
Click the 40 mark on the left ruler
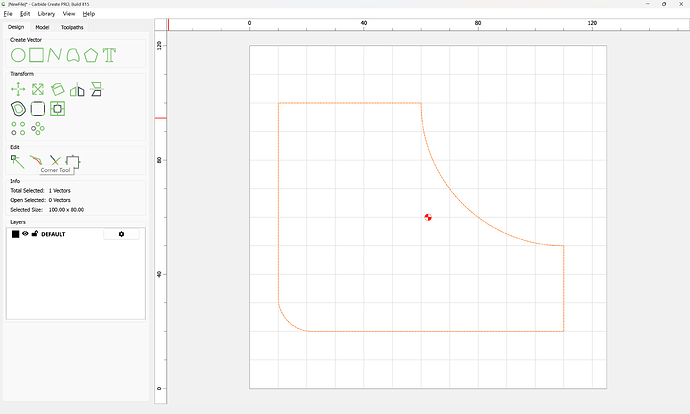point(159,274)
